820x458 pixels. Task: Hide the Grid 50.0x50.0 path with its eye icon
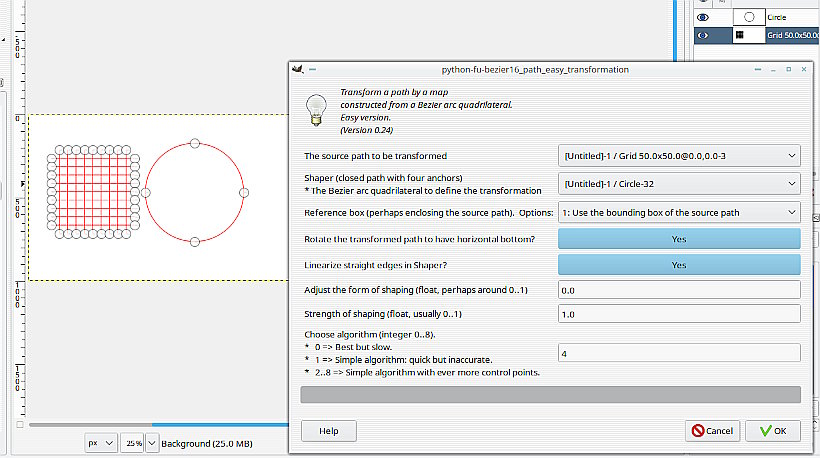point(703,36)
